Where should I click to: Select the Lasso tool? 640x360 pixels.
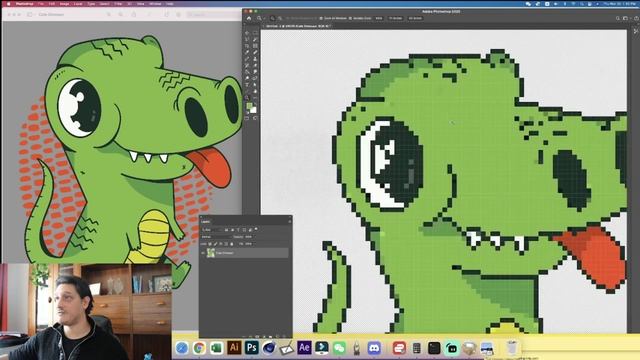247,39
